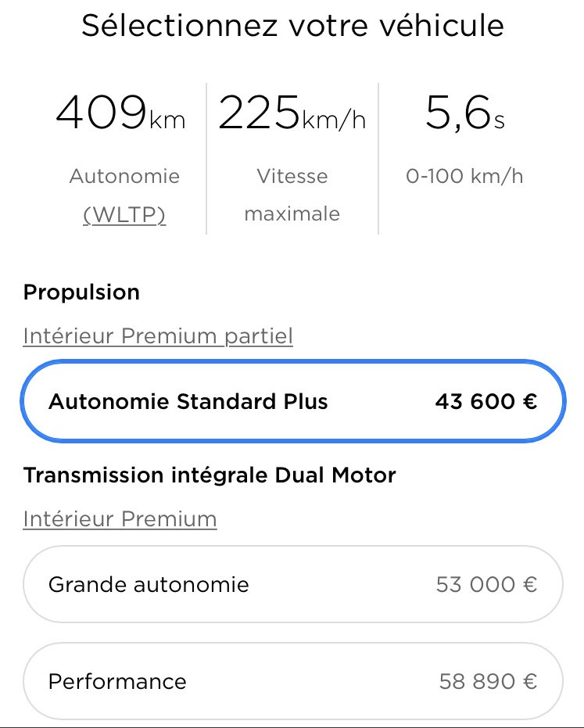Choose the Grande autonomie variant
This screenshot has width=584, height=728.
pos(149,584)
